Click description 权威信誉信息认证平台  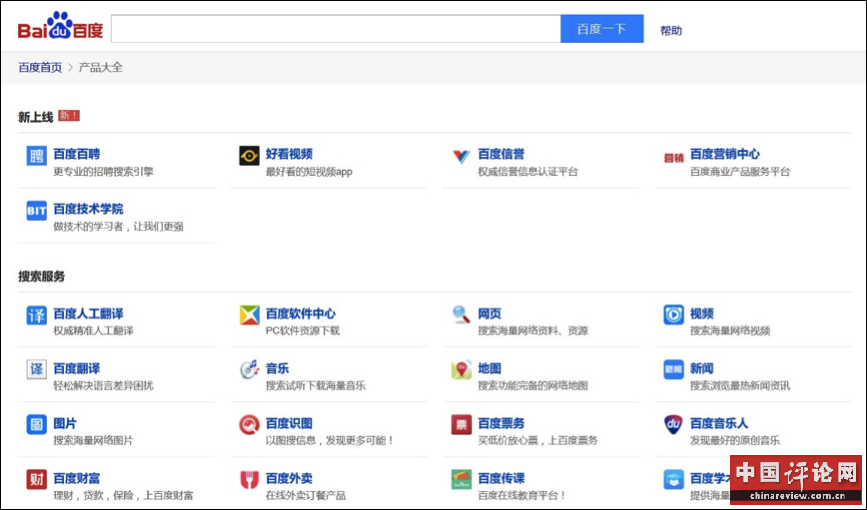click(527, 171)
